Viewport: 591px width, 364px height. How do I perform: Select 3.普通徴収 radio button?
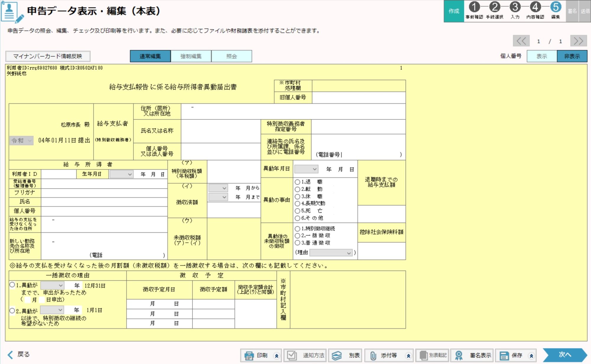297,243
